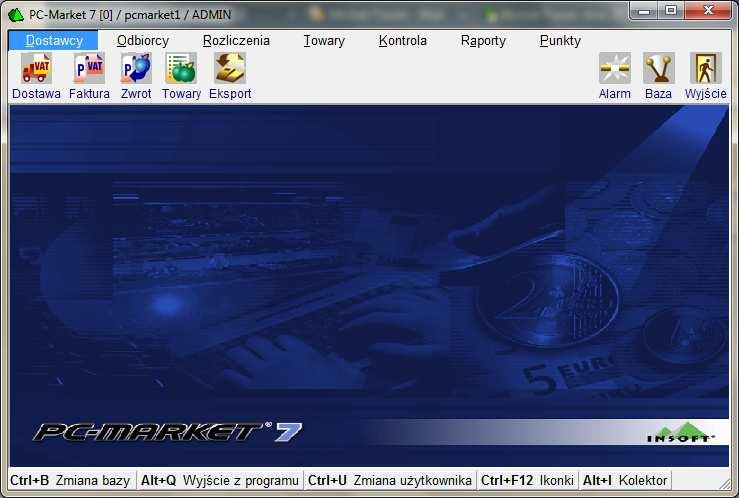This screenshot has height=498, width=739.
Task: Open the Rozliczenia menu
Action: tap(236, 41)
